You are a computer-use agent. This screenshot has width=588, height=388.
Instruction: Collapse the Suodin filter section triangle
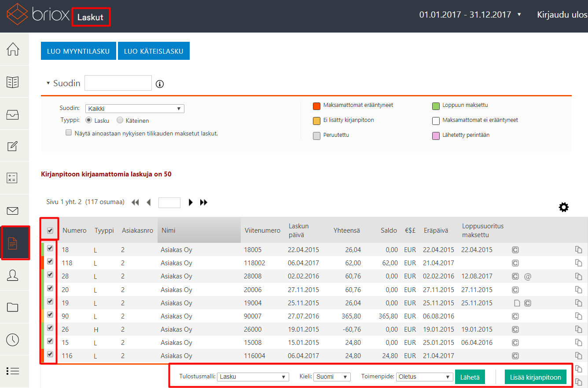coord(48,84)
